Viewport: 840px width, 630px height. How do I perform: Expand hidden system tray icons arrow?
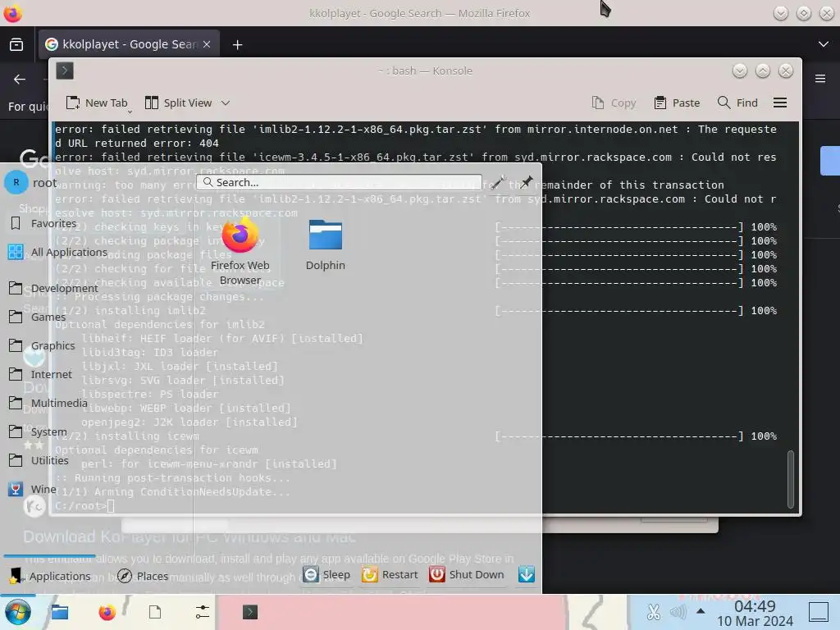tap(701, 612)
